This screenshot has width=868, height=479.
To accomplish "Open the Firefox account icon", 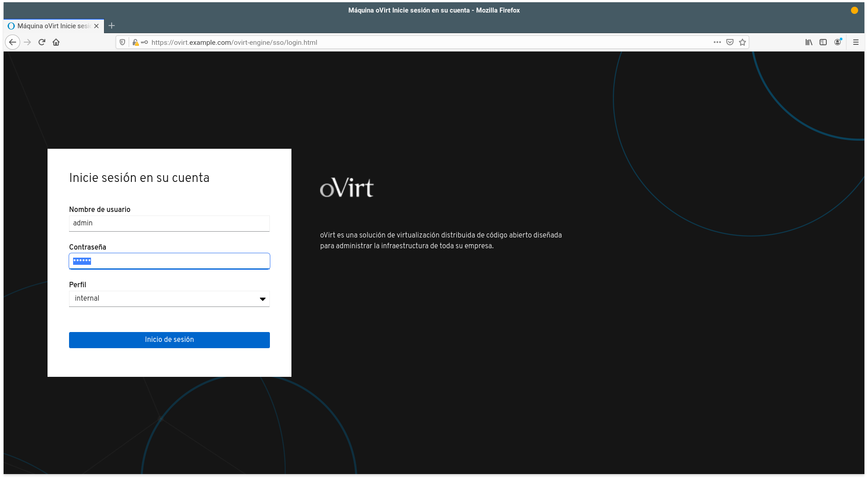I will coord(838,42).
